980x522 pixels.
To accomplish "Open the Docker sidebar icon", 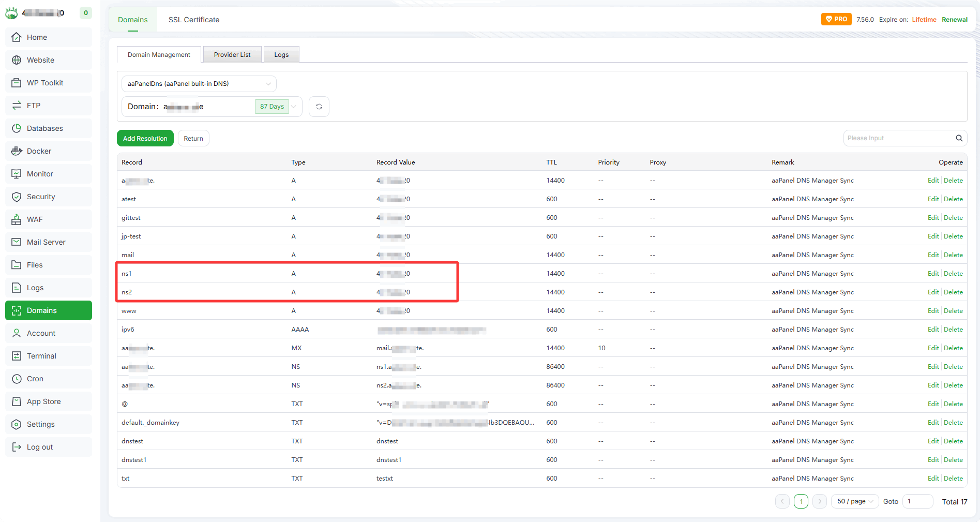I will pyautogui.click(x=17, y=151).
